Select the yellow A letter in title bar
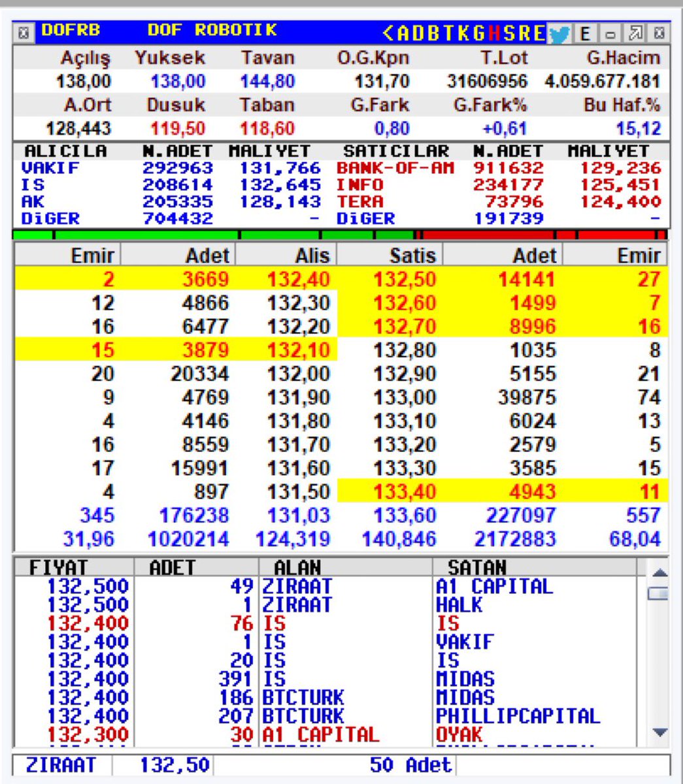Viewport: 683px width, 784px height. tap(403, 33)
